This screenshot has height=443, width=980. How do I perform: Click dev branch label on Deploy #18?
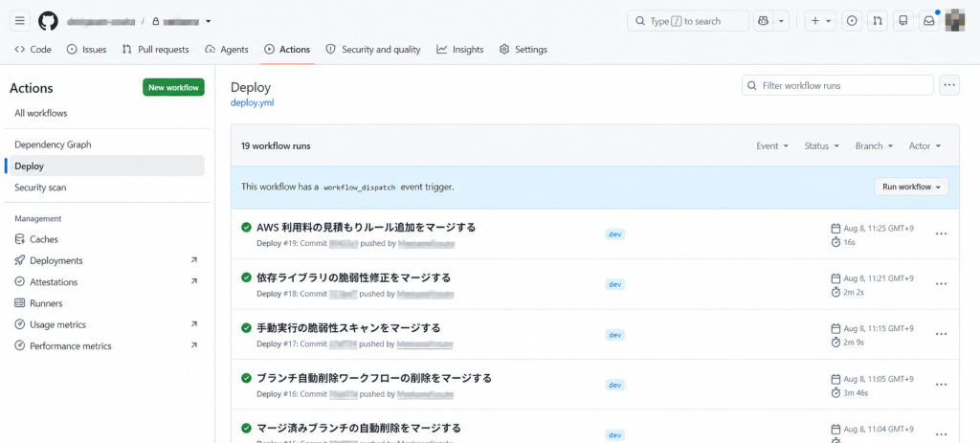click(615, 284)
